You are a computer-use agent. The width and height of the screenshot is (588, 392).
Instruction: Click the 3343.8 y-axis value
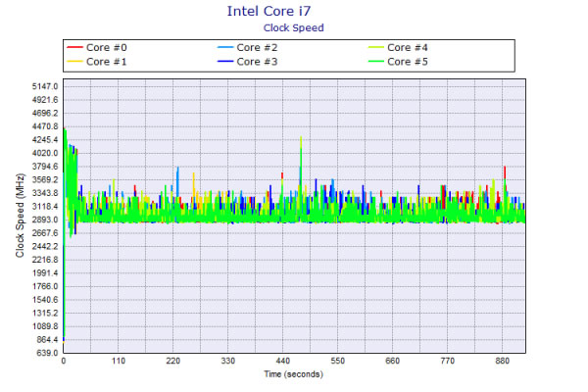coord(45,193)
